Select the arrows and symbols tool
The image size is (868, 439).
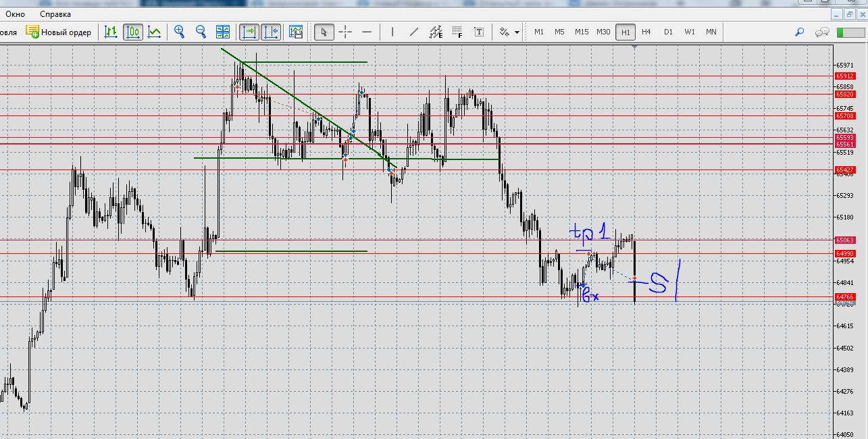pyautogui.click(x=505, y=32)
